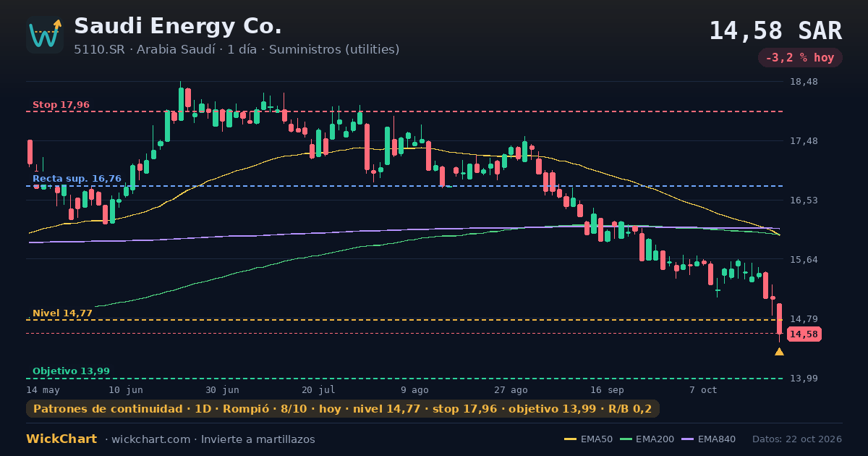Select the Recta sup. 16,76 label
Image resolution: width=868 pixels, height=456 pixels.
click(77, 178)
